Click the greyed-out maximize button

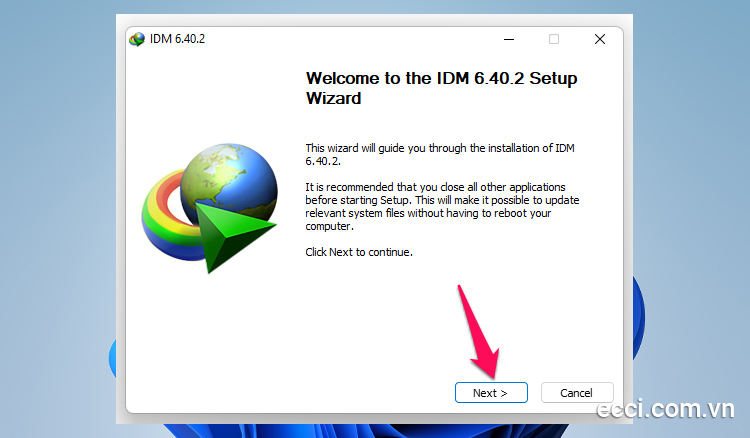(554, 40)
